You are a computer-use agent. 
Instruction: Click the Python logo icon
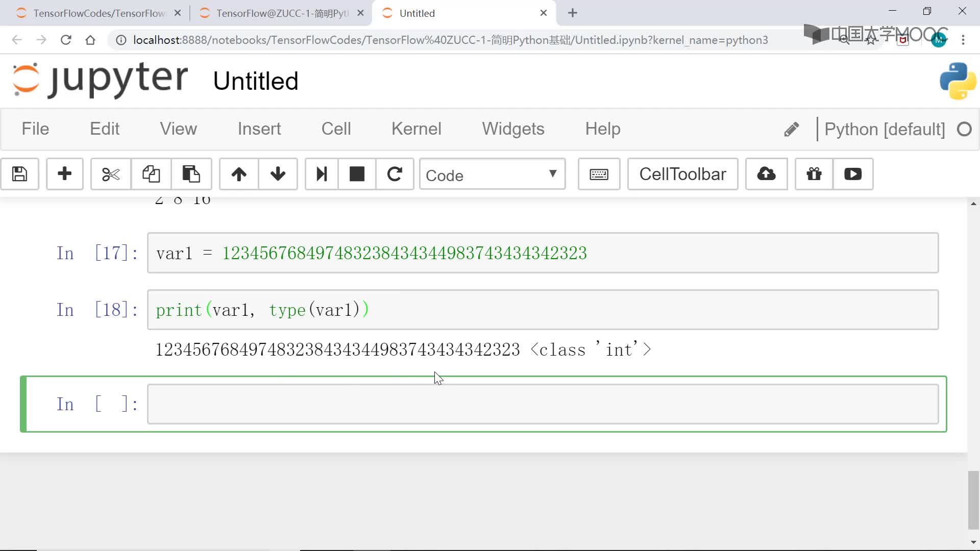(x=958, y=81)
